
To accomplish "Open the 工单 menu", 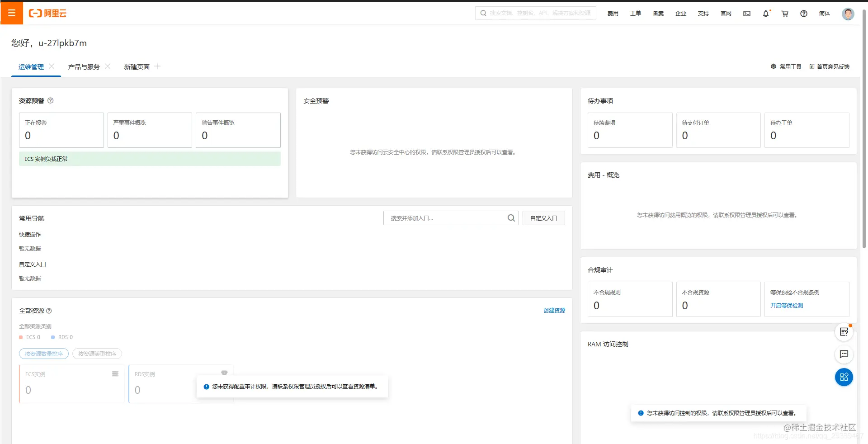I will 636,14.
